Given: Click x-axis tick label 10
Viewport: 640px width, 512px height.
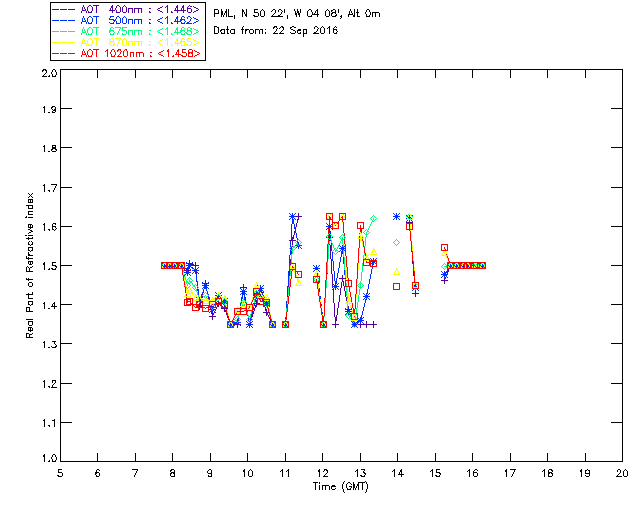Looking at the screenshot, I should click(247, 473).
